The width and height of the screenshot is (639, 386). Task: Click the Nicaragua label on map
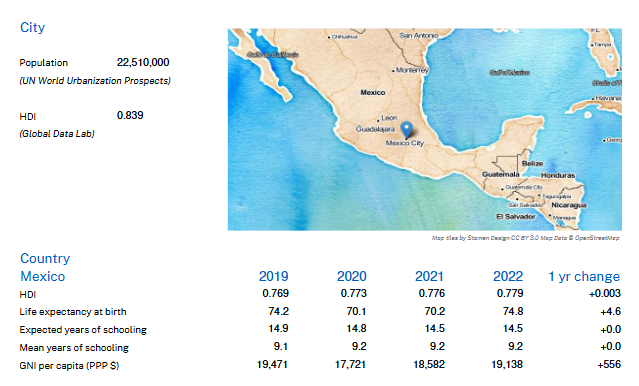pyautogui.click(x=568, y=205)
